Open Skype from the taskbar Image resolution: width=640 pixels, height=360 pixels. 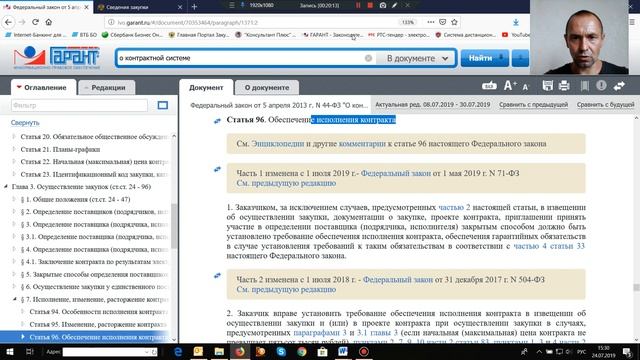(x=281, y=351)
